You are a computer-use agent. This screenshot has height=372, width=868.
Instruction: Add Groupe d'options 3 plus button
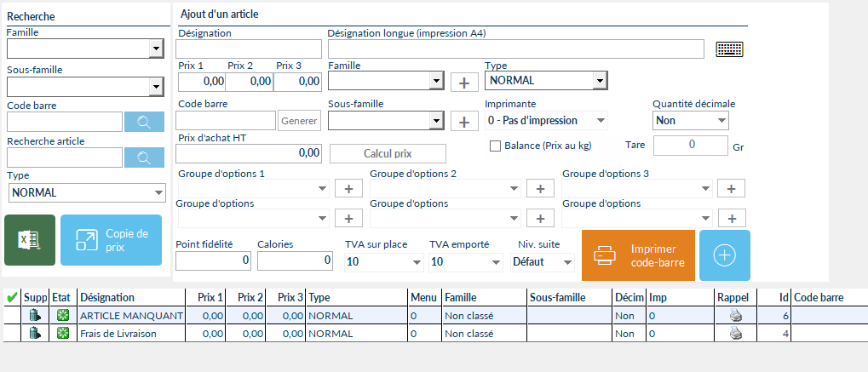coord(731,188)
